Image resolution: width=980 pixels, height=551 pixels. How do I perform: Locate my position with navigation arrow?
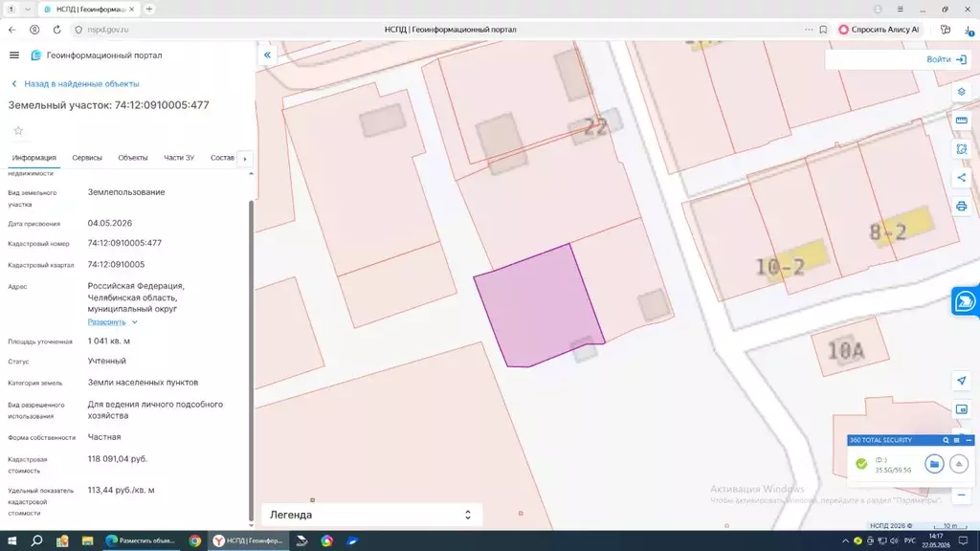961,381
